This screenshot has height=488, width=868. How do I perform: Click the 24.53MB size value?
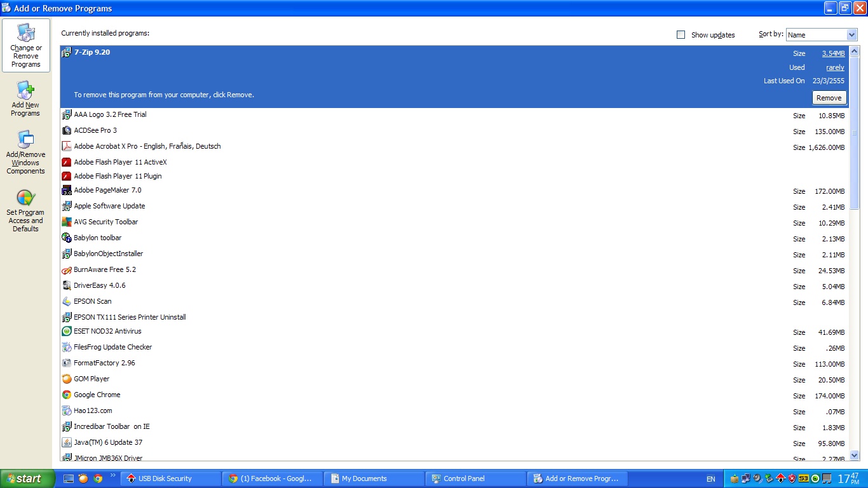coord(832,271)
